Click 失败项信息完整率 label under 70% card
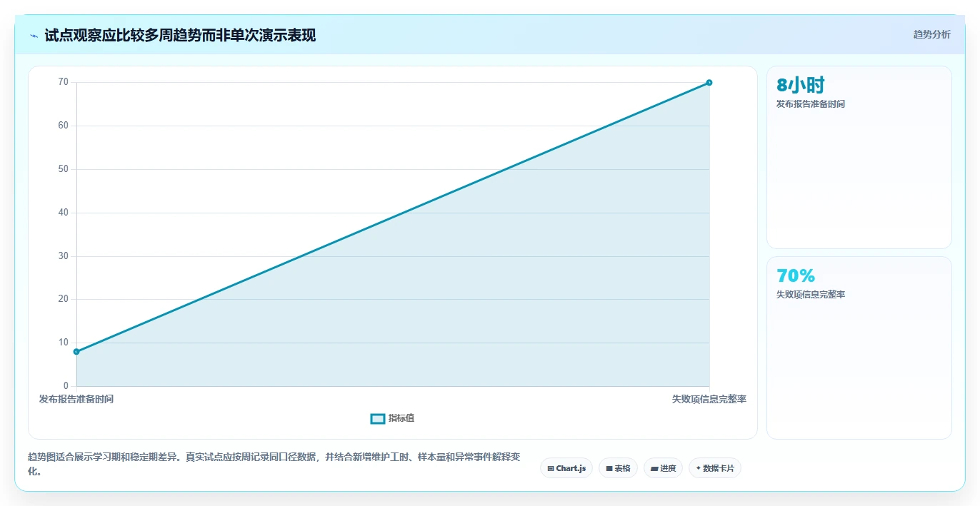The image size is (980, 506). (811, 295)
